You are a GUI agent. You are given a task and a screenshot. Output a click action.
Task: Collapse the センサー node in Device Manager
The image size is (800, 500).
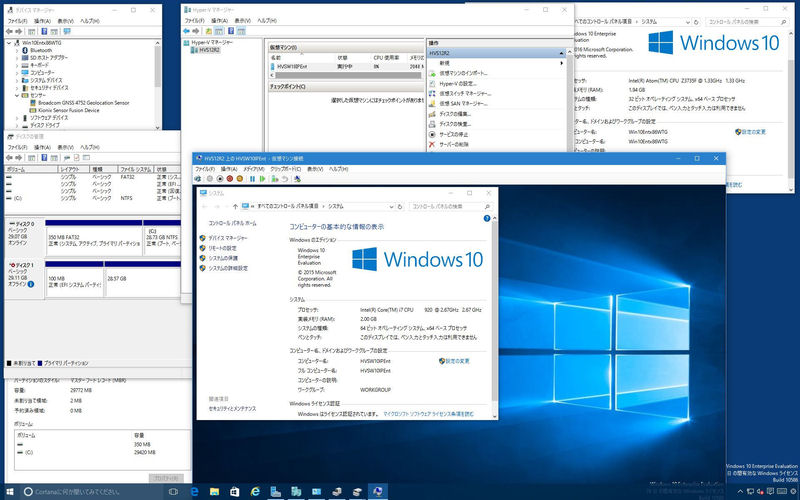17,95
